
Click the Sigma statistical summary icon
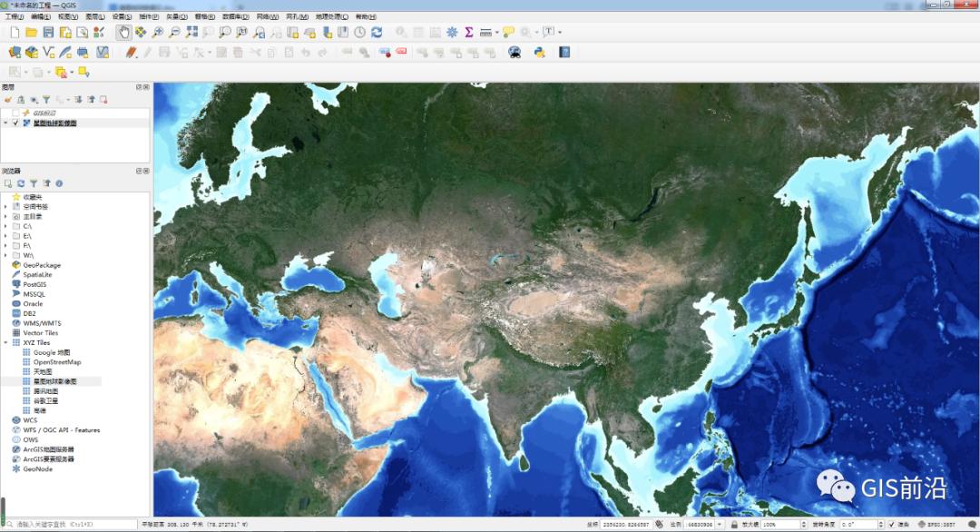click(468, 32)
